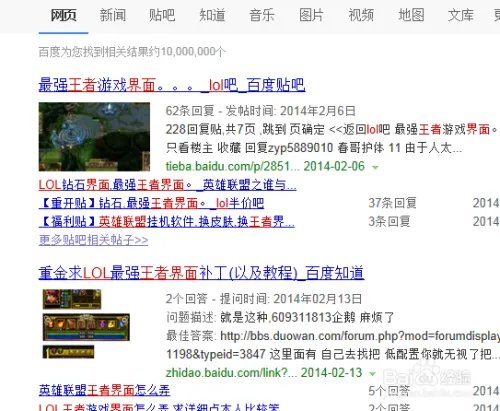
Task: Click 更多贴吧相关帖子>> link
Action: coord(93,240)
